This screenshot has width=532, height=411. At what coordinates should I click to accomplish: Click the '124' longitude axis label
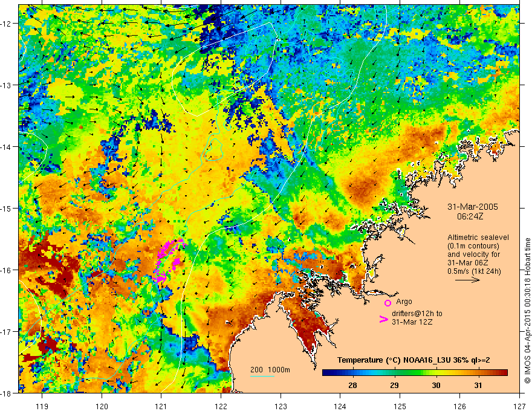click(340, 406)
